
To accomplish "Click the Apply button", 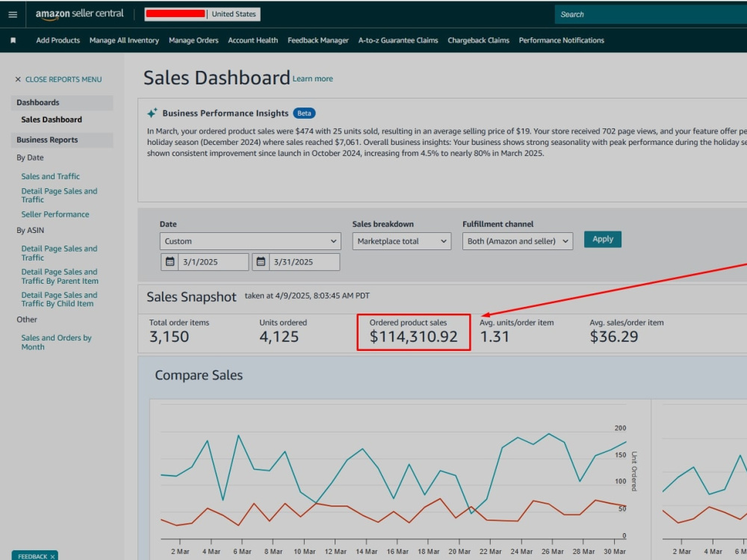I will pos(603,239).
